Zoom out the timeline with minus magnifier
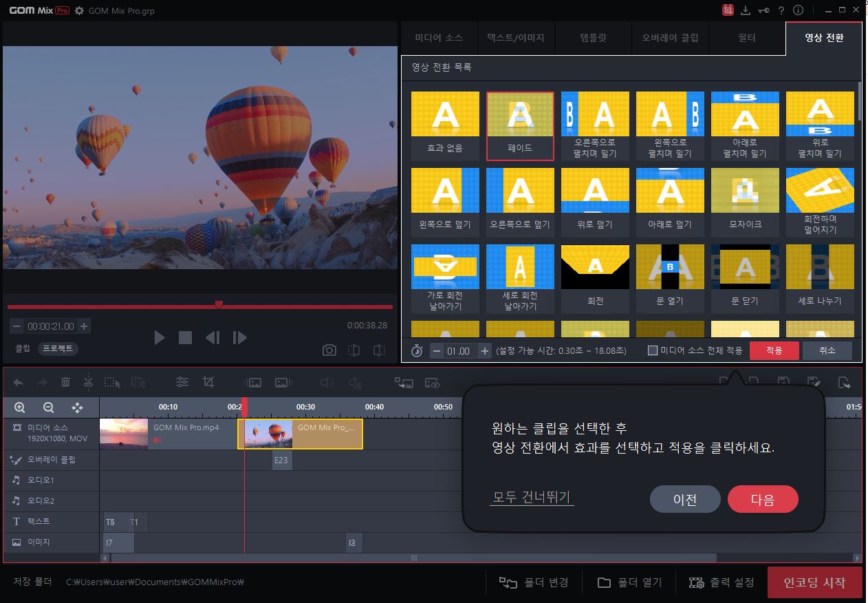The image size is (868, 603). pos(48,408)
